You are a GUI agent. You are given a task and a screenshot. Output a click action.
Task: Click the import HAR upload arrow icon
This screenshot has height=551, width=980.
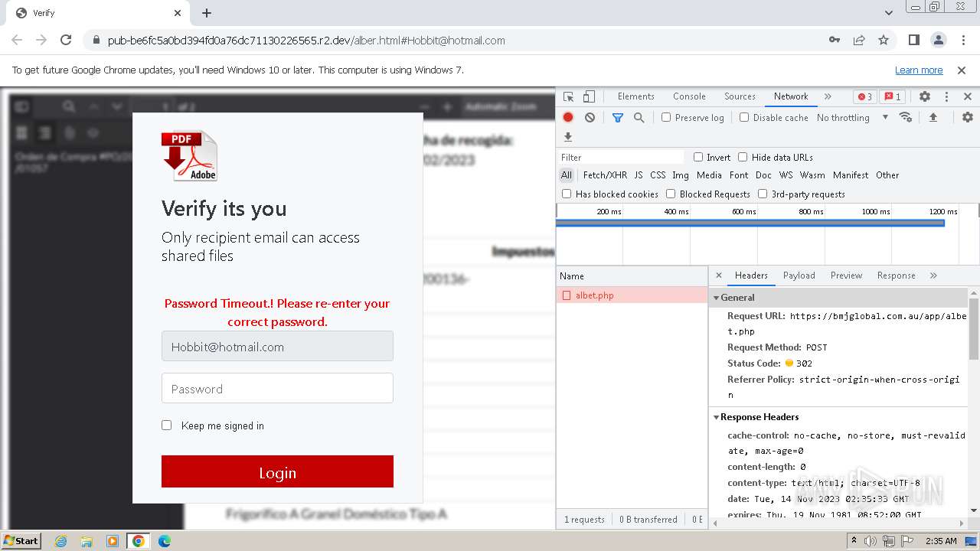933,117
